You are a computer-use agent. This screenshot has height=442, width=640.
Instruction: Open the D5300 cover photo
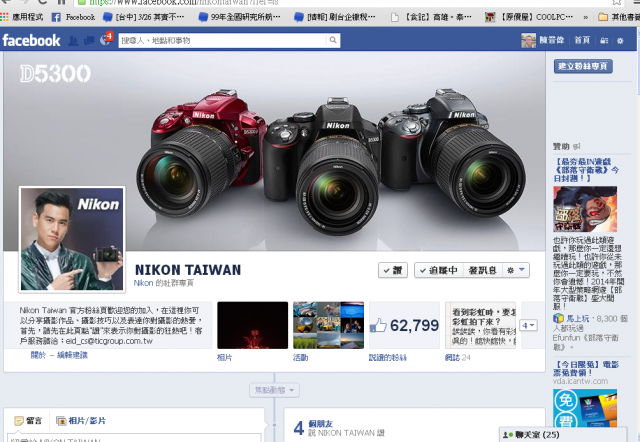[x=274, y=151]
